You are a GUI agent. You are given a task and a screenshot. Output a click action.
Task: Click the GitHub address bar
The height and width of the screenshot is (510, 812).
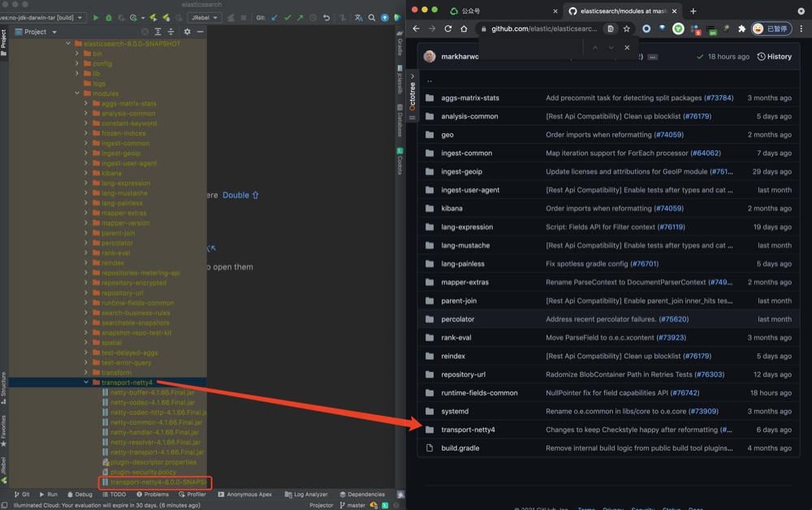[x=544, y=28]
